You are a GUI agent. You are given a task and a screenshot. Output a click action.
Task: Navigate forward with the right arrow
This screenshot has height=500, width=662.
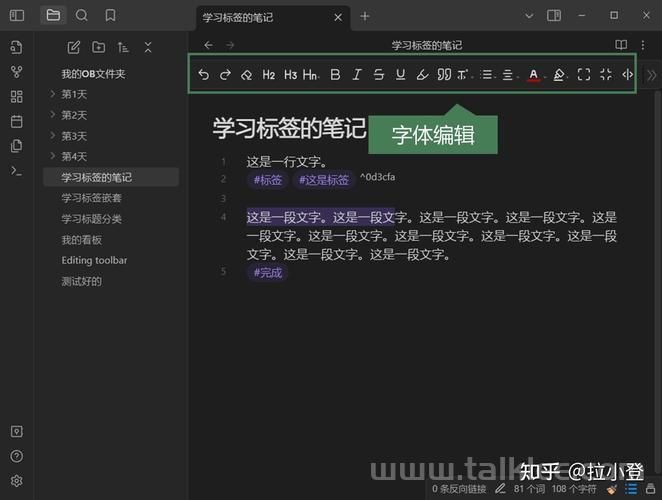click(x=230, y=45)
